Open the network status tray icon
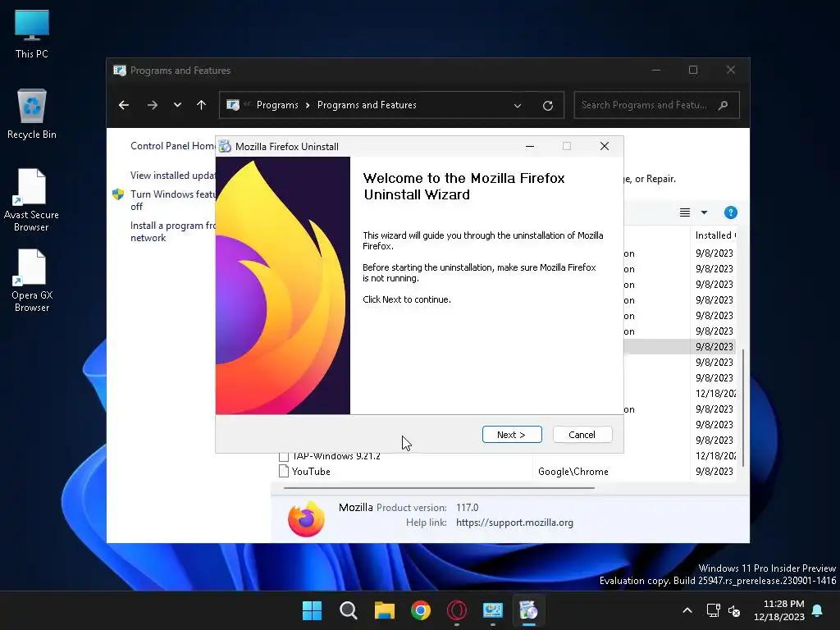The width and height of the screenshot is (840, 630). pos(713,610)
